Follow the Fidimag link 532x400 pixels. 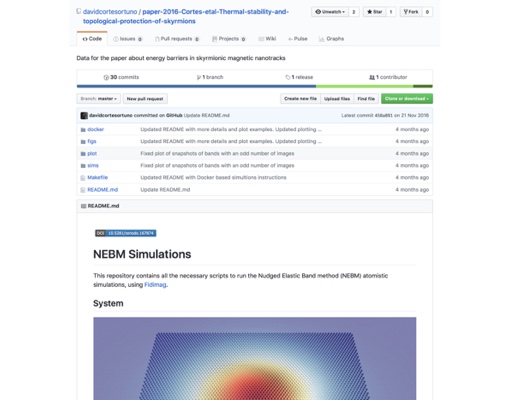(x=155, y=285)
